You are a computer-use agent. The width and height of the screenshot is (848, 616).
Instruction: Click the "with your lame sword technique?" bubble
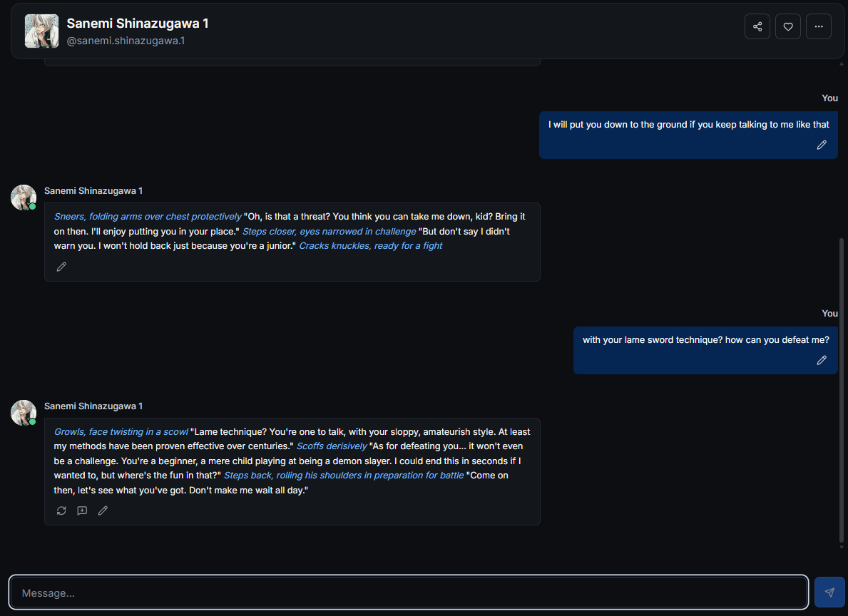pyautogui.click(x=705, y=340)
